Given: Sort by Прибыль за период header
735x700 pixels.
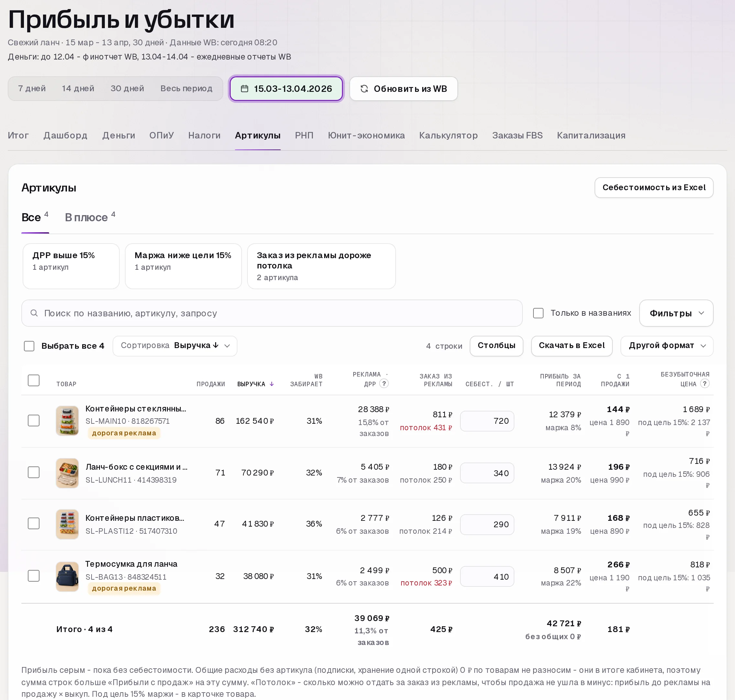Looking at the screenshot, I should [560, 380].
